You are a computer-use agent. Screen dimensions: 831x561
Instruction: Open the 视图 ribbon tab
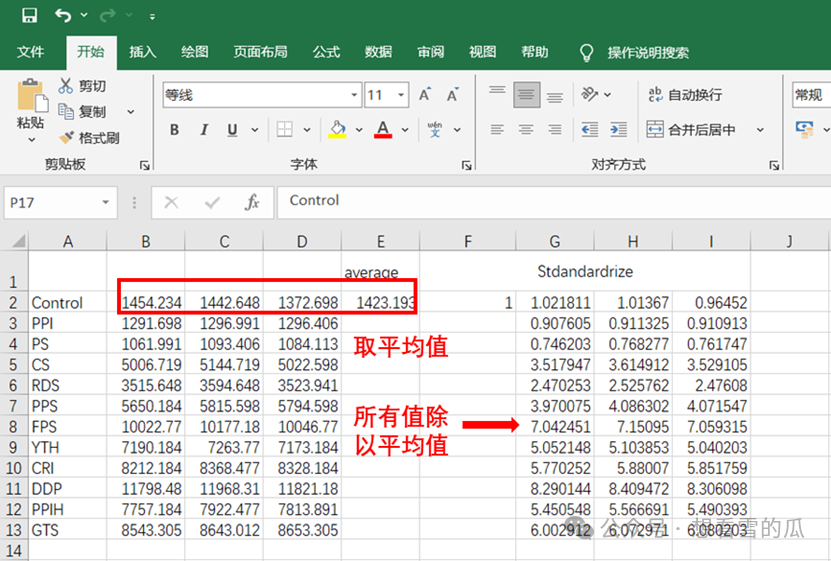point(482,52)
